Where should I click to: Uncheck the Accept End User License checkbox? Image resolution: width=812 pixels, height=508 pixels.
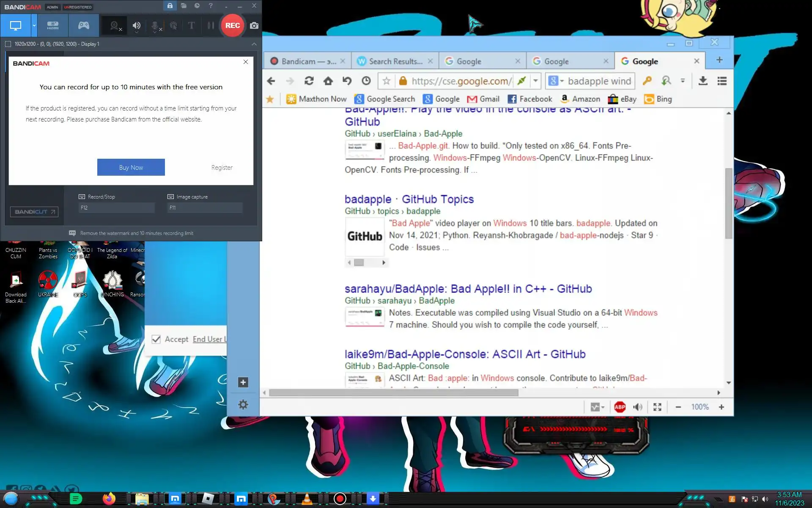click(156, 339)
